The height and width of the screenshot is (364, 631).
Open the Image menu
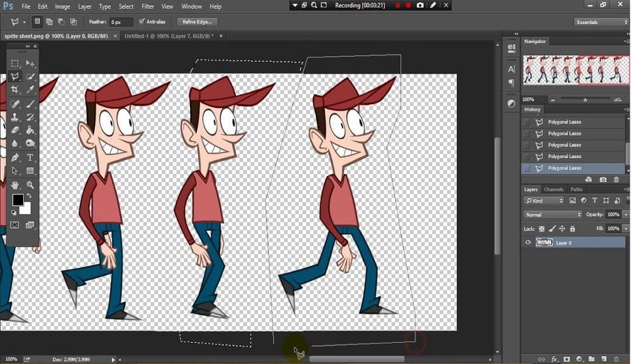(62, 7)
